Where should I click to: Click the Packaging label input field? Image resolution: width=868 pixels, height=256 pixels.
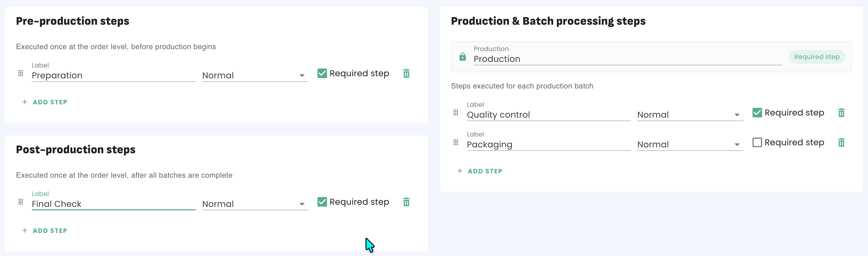548,145
